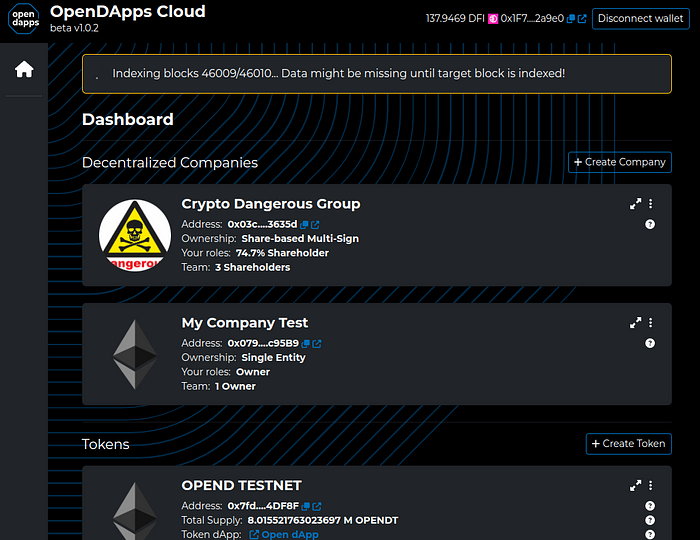Image resolution: width=700 pixels, height=540 pixels.
Task: Copy My Company Test address
Action: tap(306, 344)
